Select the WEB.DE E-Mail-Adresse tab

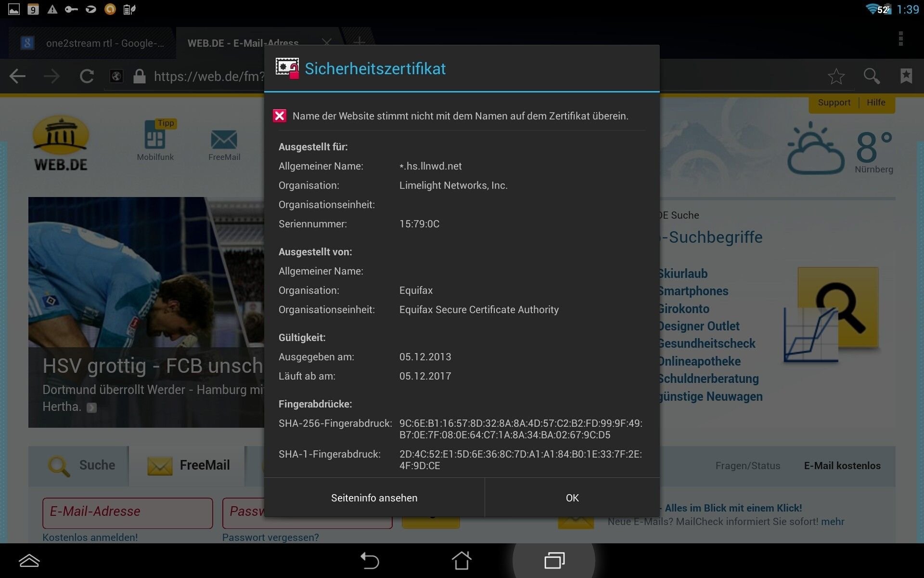[x=243, y=43]
